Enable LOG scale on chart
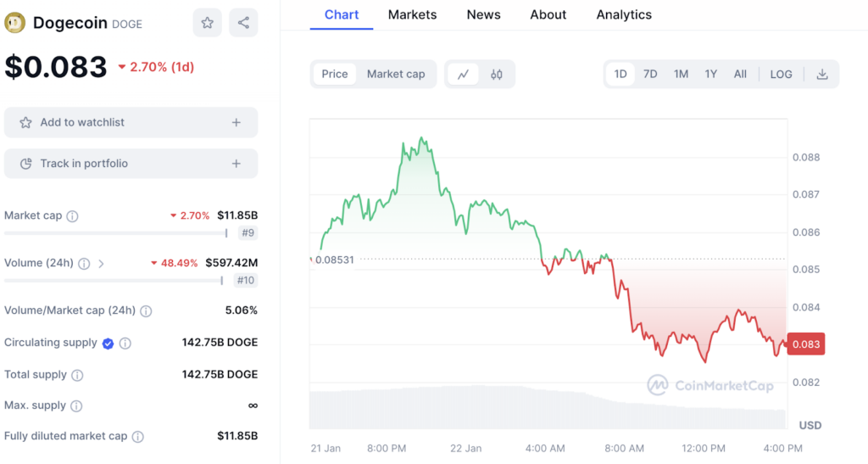Viewport: 868px width, 464px height. coord(781,75)
